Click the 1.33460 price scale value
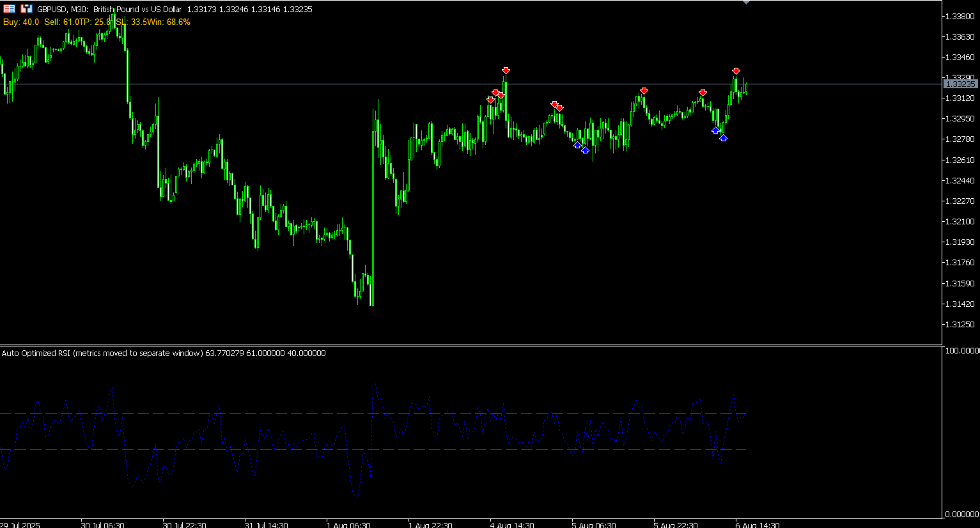This screenshot has height=528, width=980. coord(960,57)
